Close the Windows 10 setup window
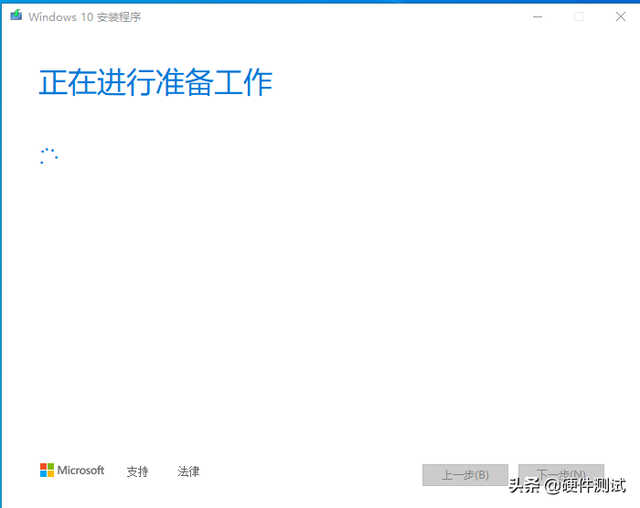Viewport: 640px width, 508px height. click(x=619, y=16)
